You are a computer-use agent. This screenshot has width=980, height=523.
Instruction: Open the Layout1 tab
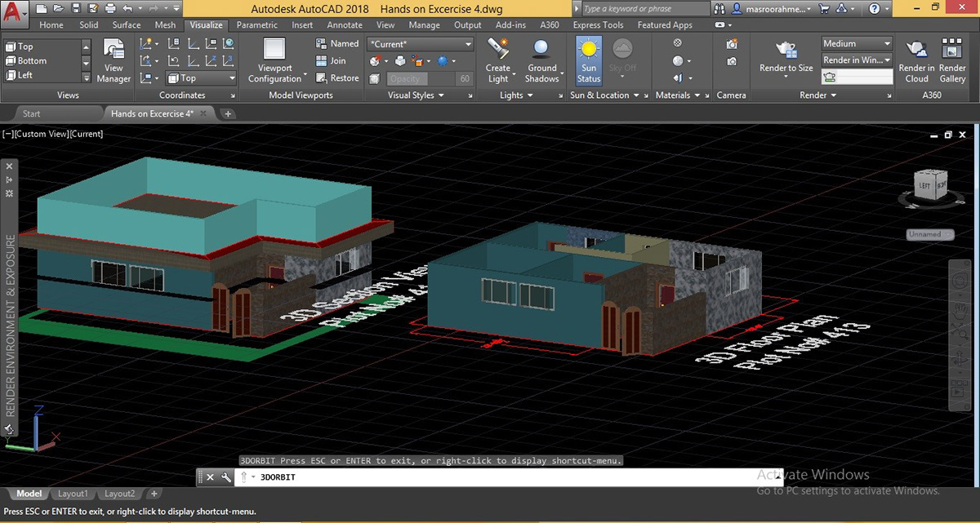tap(73, 493)
